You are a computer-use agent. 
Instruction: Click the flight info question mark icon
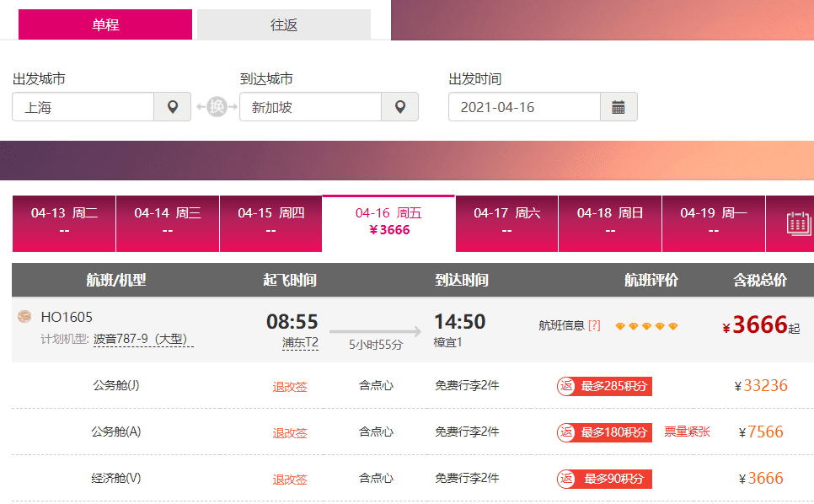[594, 325]
